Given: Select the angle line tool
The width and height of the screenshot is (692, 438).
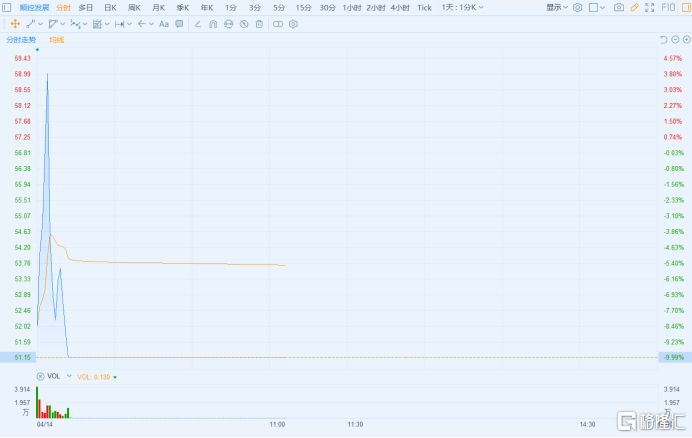Looking at the screenshot, I should click(198, 24).
